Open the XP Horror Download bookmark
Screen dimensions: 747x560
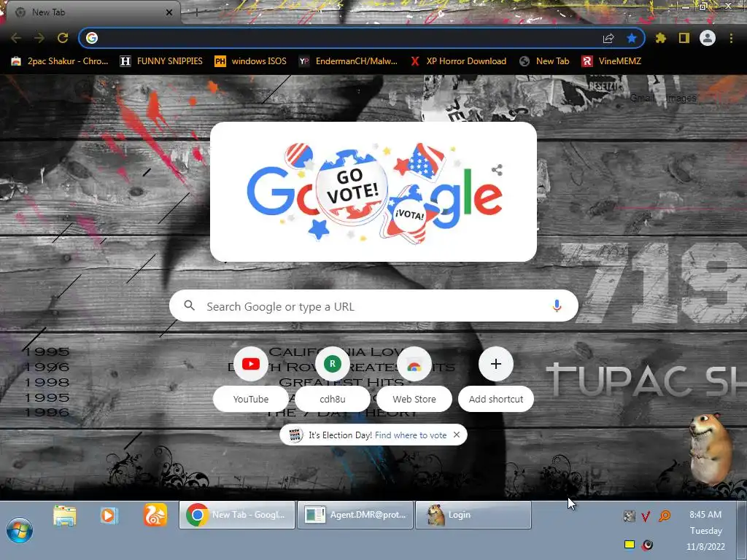(x=458, y=61)
